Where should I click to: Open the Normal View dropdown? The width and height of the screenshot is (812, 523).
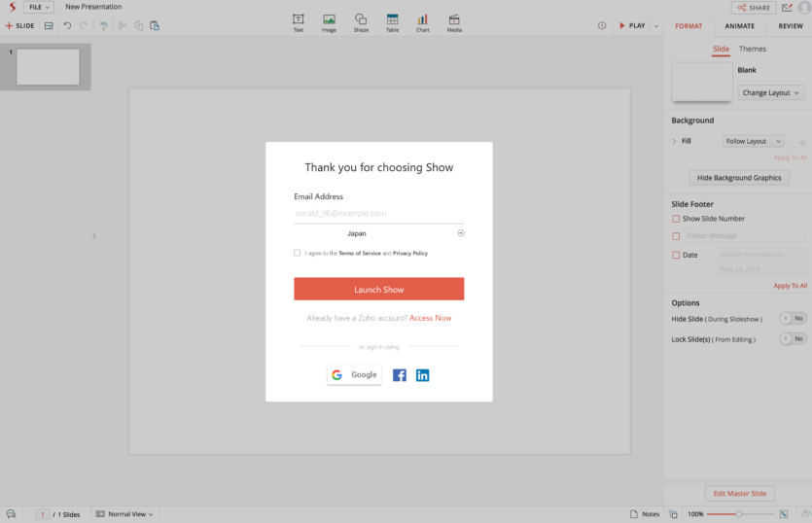124,514
